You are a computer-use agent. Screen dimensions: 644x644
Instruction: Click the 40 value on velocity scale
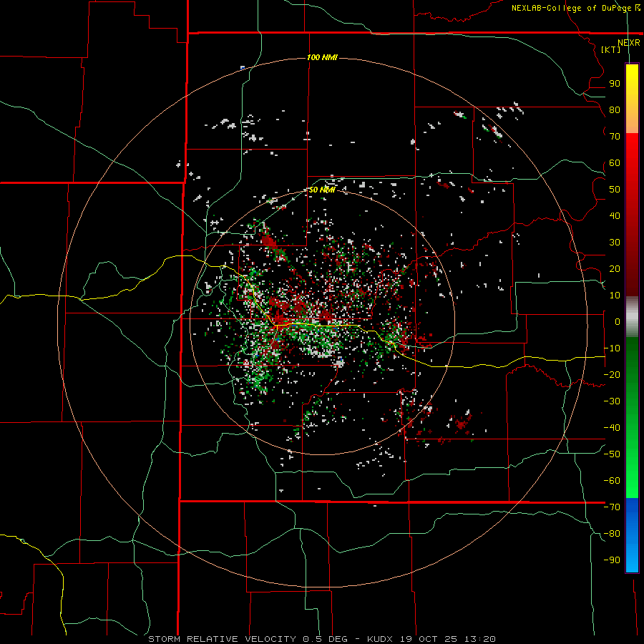tap(615, 216)
